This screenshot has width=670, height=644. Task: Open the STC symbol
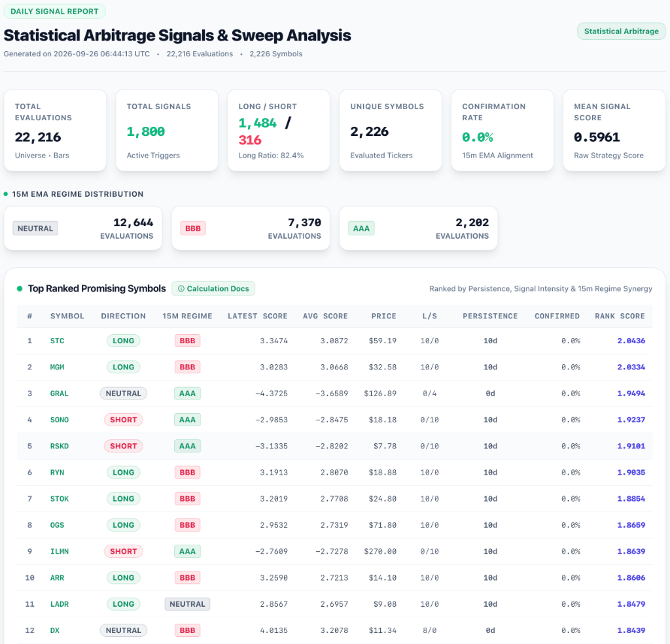click(58, 341)
